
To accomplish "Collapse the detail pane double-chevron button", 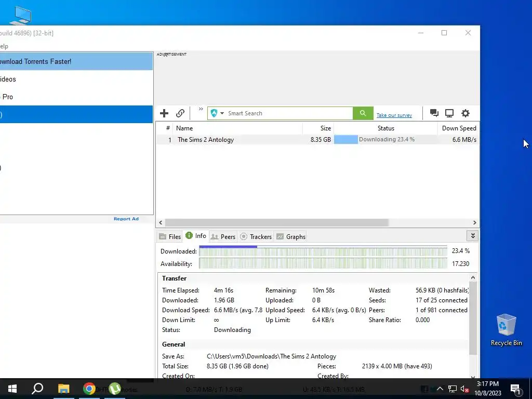I will [473, 235].
